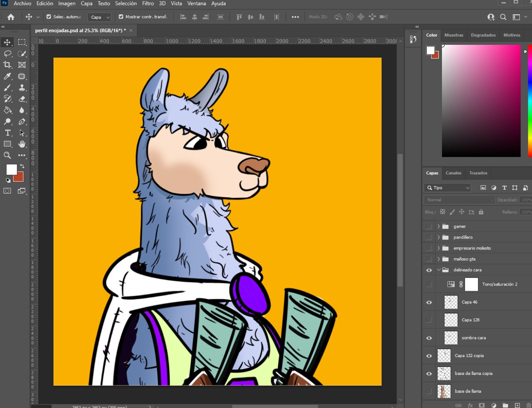Screen dimensions: 532x408
Task: Create a new group with folder icon
Action: coord(505,405)
